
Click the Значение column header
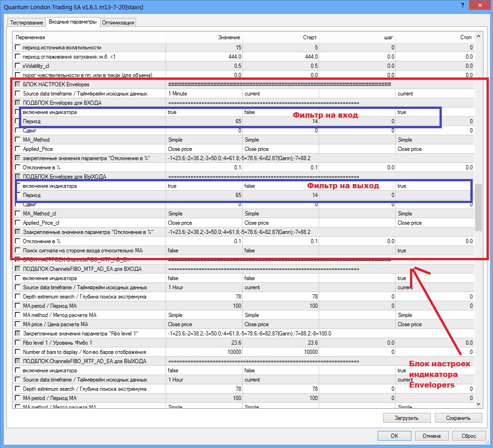point(204,37)
